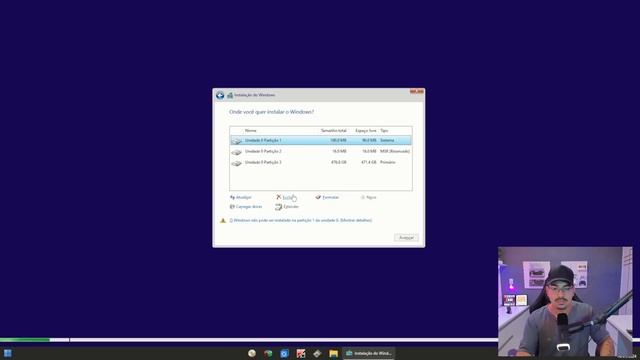Open the Windows Start button
640x360 pixels.
click(8, 353)
